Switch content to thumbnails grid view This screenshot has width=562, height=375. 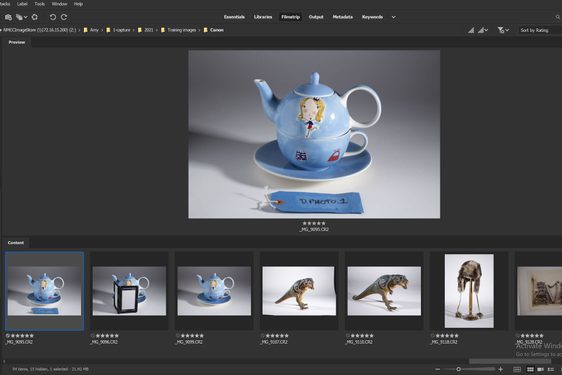530,369
